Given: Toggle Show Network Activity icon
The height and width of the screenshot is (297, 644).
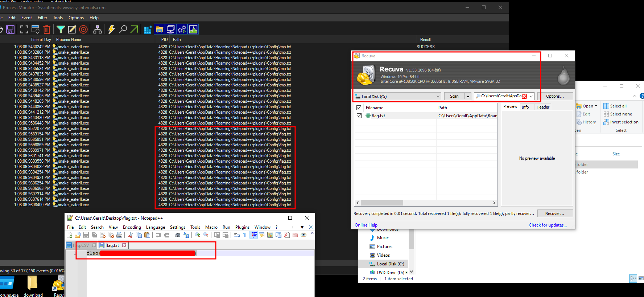Looking at the screenshot, I should click(170, 29).
